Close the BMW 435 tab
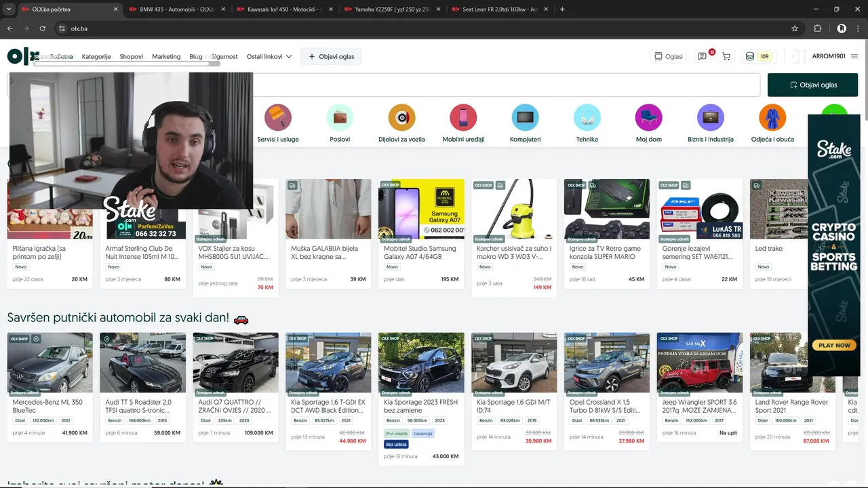Image resolution: width=868 pixels, height=488 pixels. 223,9
